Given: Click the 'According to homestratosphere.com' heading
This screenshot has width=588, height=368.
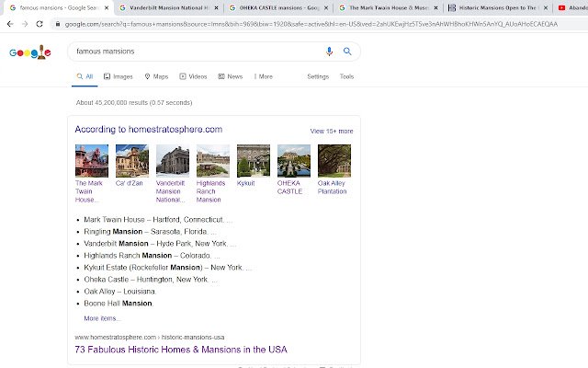Looking at the screenshot, I should [x=149, y=130].
